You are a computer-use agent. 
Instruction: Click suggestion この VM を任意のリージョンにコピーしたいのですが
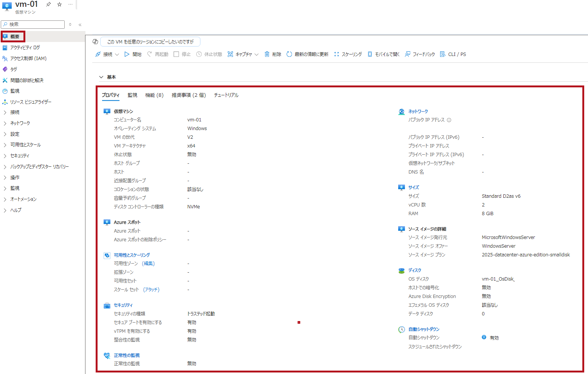click(x=150, y=42)
